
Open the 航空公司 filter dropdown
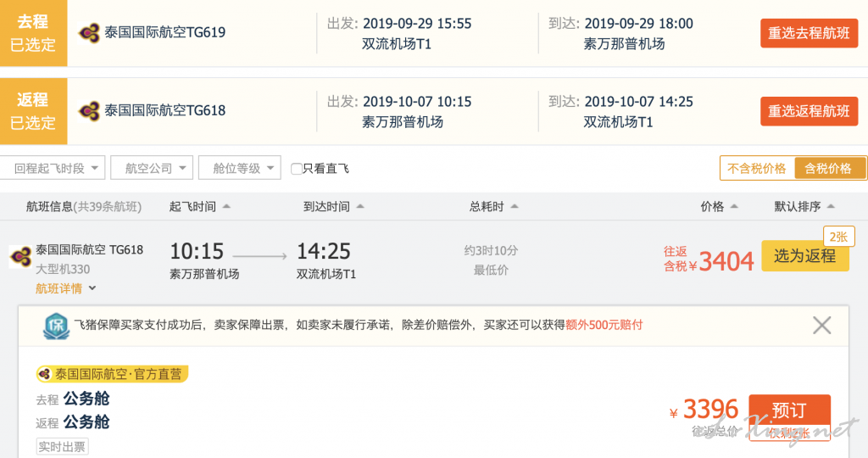[152, 168]
